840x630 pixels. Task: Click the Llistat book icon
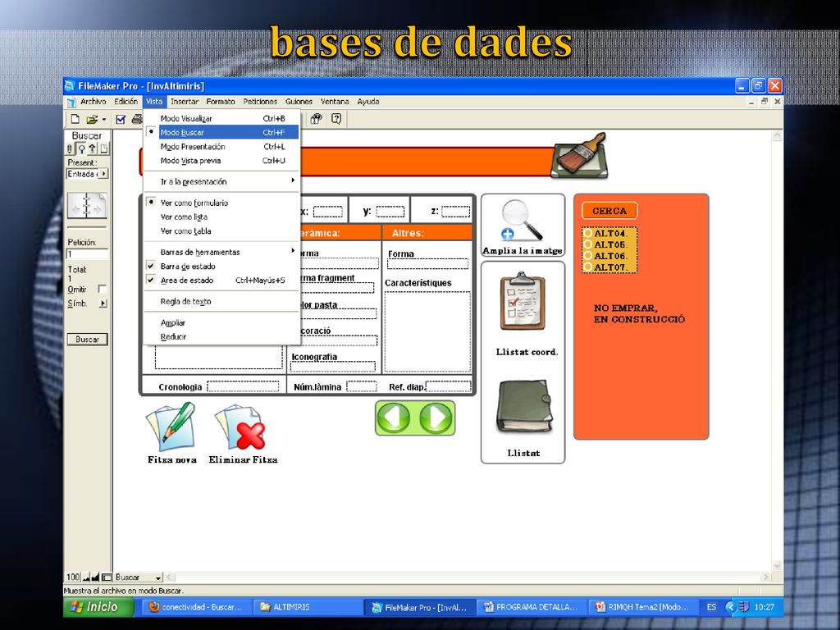pos(524,406)
